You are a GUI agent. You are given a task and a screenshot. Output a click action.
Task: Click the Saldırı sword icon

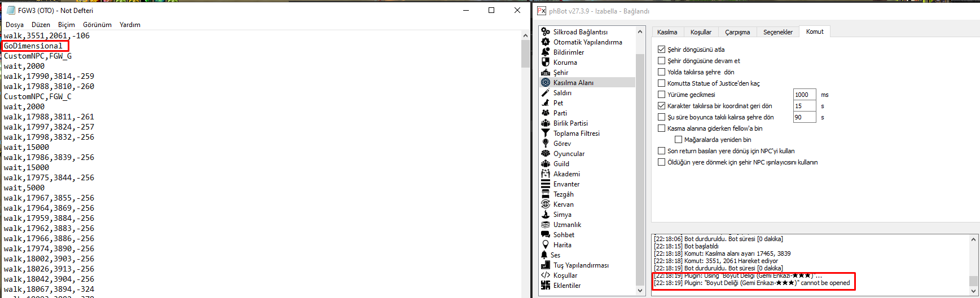pyautogui.click(x=546, y=93)
